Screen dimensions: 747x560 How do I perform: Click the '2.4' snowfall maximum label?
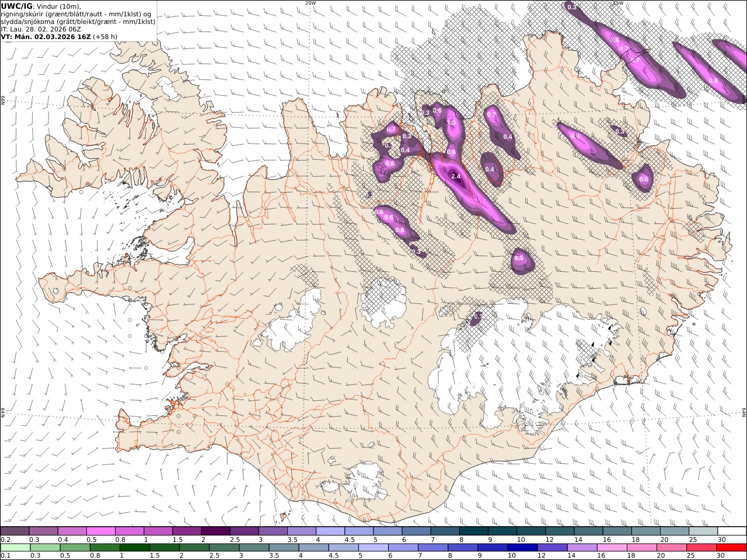pos(456,176)
